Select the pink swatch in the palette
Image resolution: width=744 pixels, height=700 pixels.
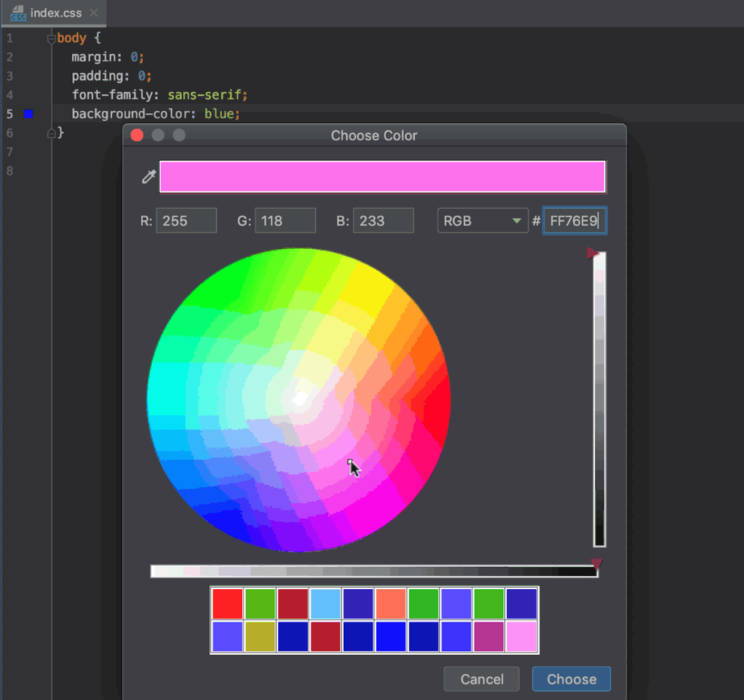(x=522, y=637)
